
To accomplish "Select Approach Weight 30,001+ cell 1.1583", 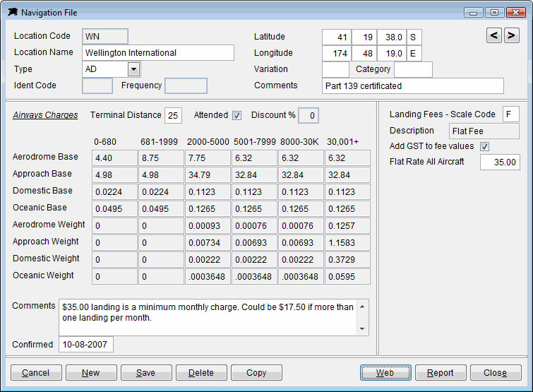I will click(347, 243).
